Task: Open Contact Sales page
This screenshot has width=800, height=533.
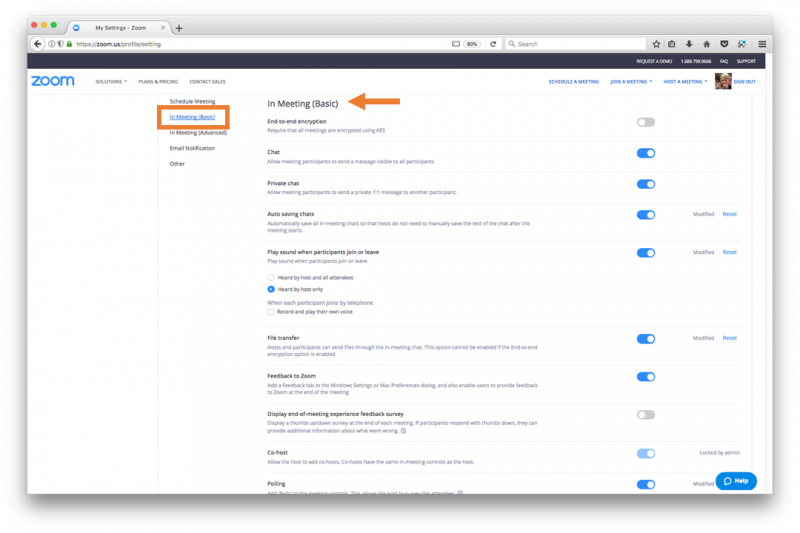Action: point(207,82)
